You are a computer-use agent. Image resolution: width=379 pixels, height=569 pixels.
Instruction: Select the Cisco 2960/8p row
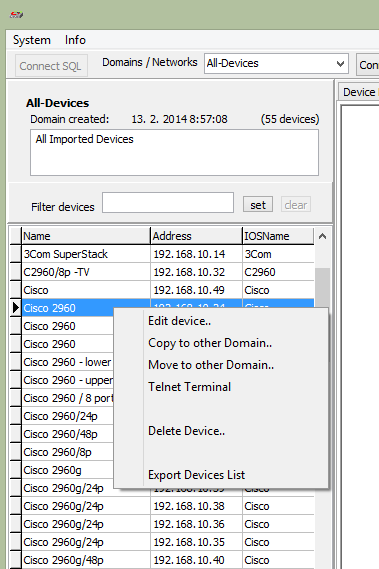pos(68,452)
